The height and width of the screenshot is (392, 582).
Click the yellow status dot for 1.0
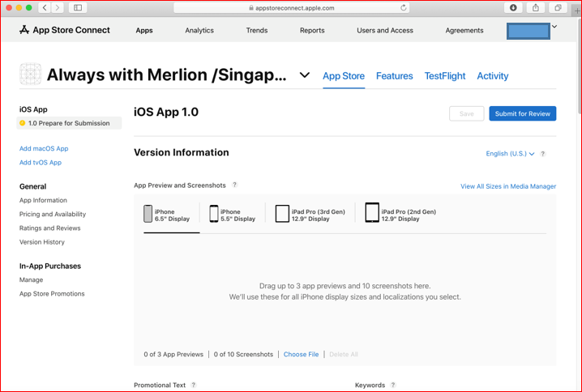[x=22, y=123]
